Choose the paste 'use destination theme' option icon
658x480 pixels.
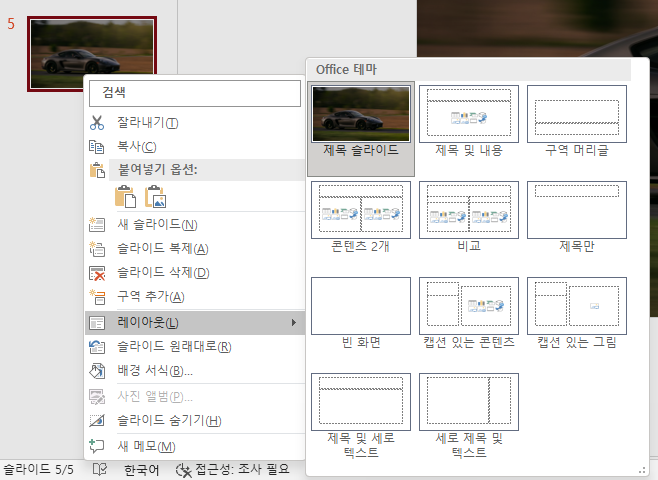point(125,196)
